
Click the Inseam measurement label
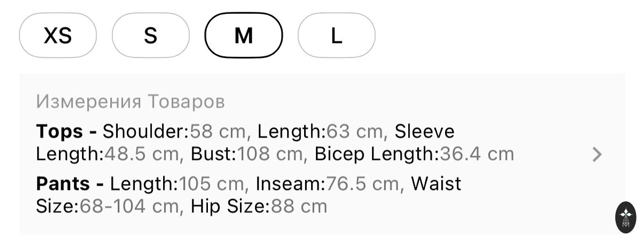tap(290, 183)
